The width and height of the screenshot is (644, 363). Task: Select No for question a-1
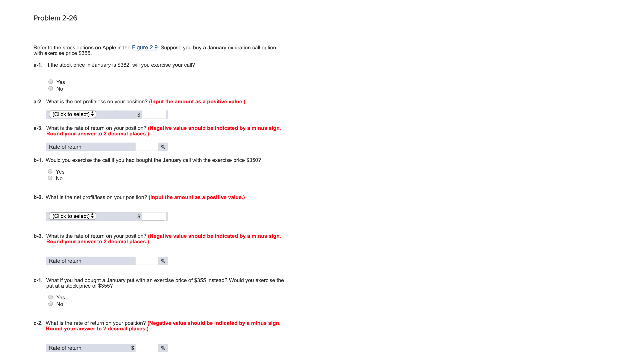coord(51,88)
